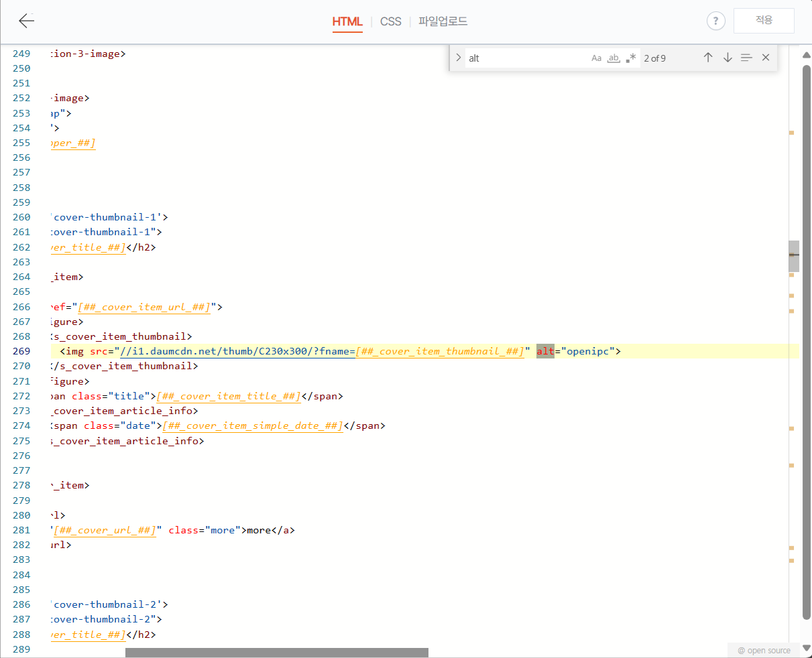Click the [##_cover_url_##] placeholder on line 281
The height and width of the screenshot is (658, 812).
pyautogui.click(x=105, y=530)
